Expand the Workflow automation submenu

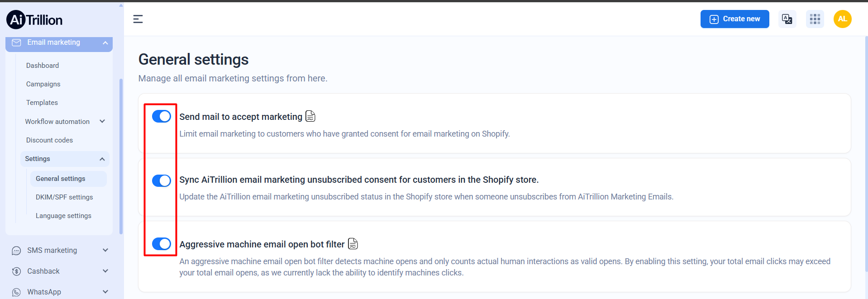[102, 121]
